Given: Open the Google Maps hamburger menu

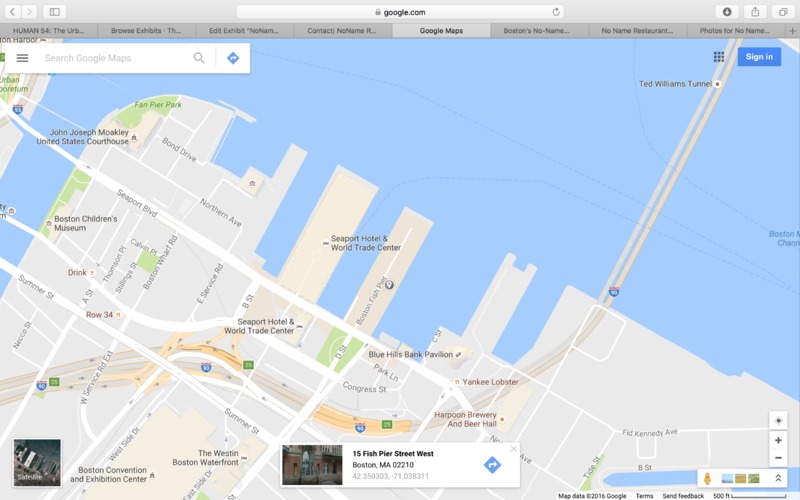Looking at the screenshot, I should pos(22,58).
